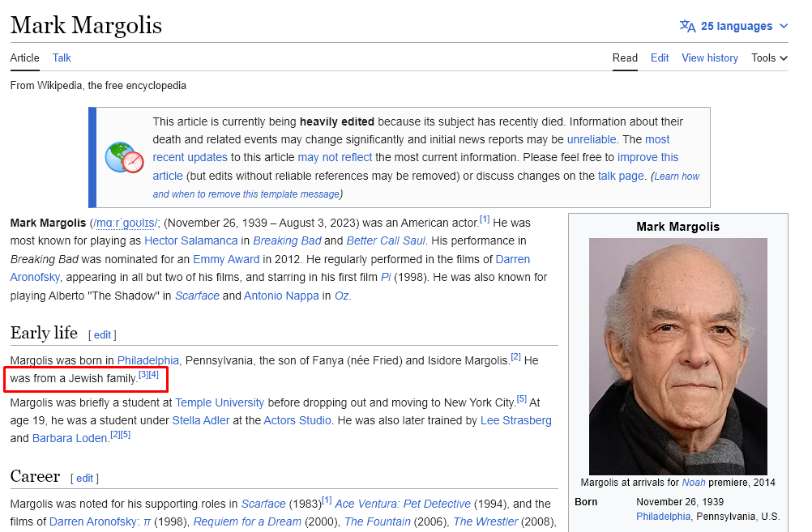The image size is (812, 532).
Task: Click the 'Early life' section heading
Action: pyautogui.click(x=44, y=333)
